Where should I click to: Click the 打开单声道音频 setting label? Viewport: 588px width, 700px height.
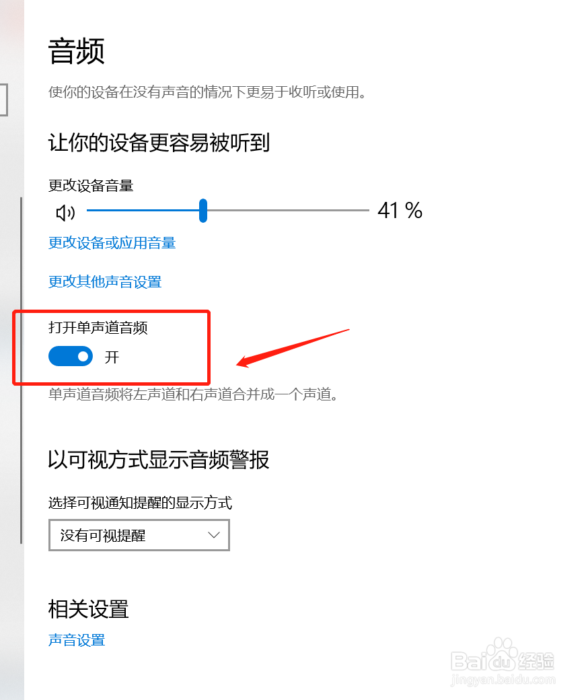tap(98, 328)
